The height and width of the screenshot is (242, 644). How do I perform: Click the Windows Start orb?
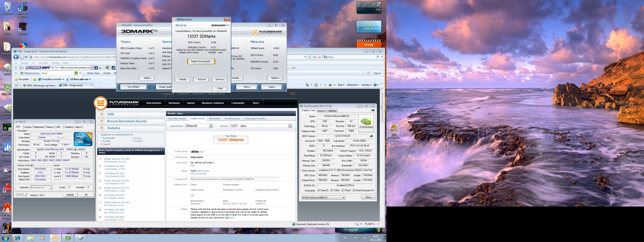tap(5, 238)
